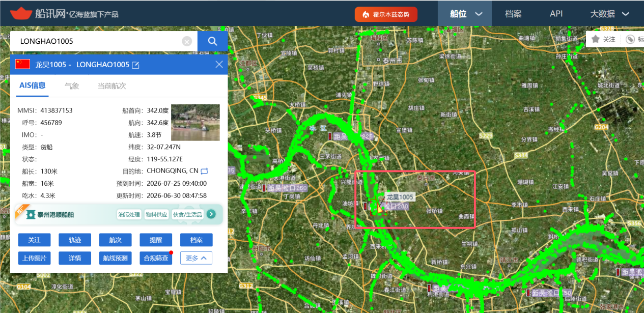Click the 龙昊1005 map label

tap(400, 197)
